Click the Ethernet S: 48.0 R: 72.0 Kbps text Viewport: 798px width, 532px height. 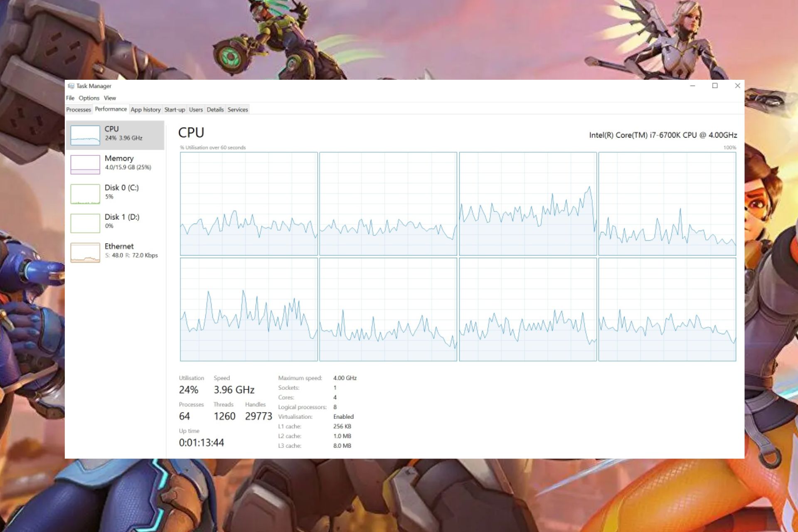(131, 256)
